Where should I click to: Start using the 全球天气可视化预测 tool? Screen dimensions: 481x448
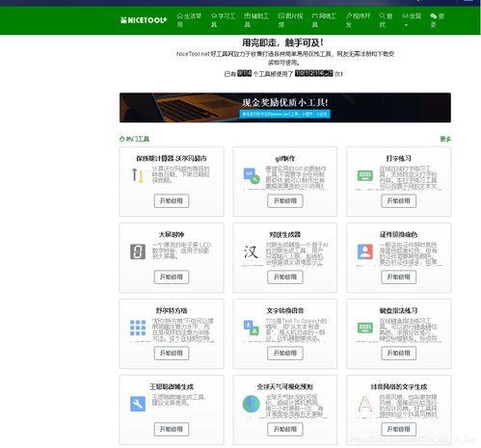click(x=285, y=429)
